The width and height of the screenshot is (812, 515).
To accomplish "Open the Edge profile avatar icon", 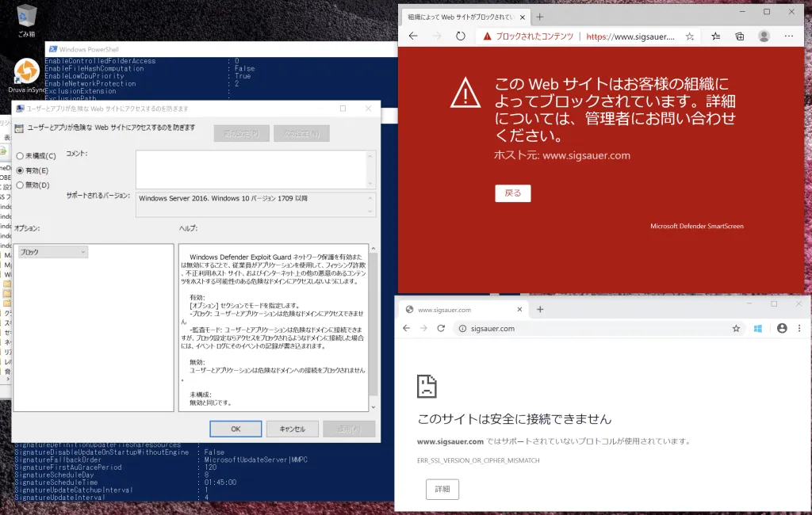I will point(764,36).
